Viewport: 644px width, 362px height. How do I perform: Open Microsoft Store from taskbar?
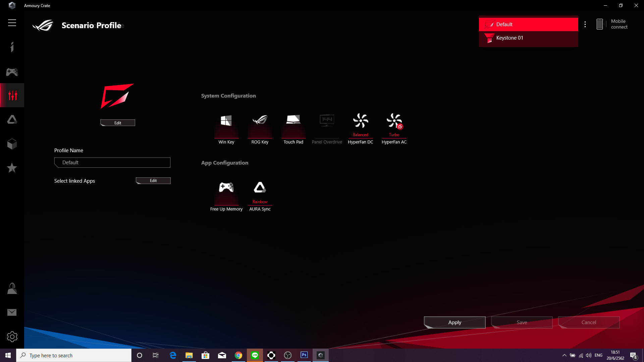[205, 355]
